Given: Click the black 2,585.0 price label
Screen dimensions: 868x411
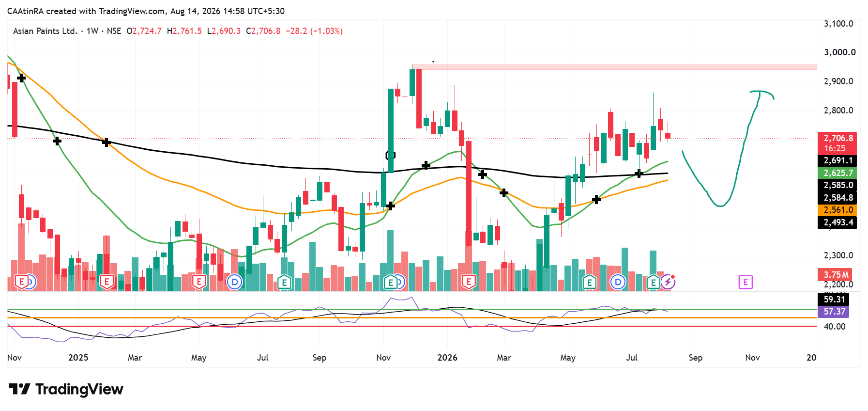Looking at the screenshot, I should tap(837, 185).
